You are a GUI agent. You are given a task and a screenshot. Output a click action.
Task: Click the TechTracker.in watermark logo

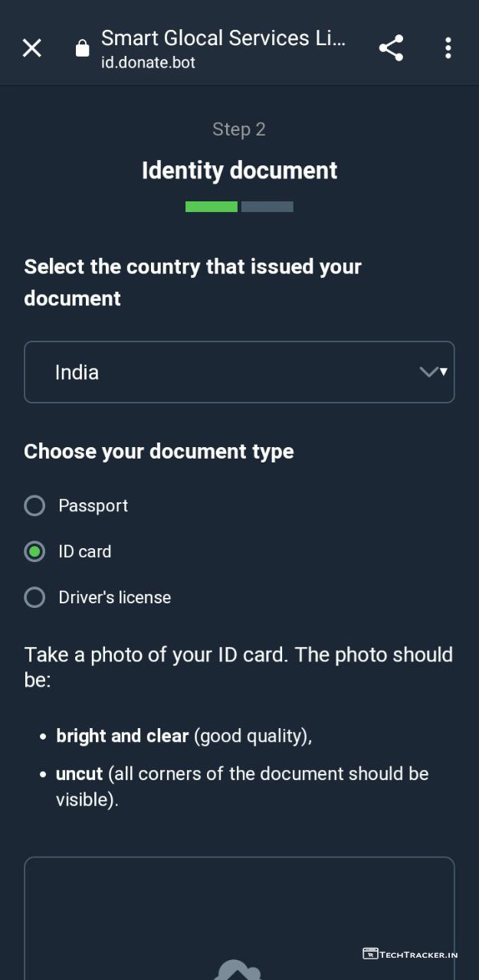[410, 954]
